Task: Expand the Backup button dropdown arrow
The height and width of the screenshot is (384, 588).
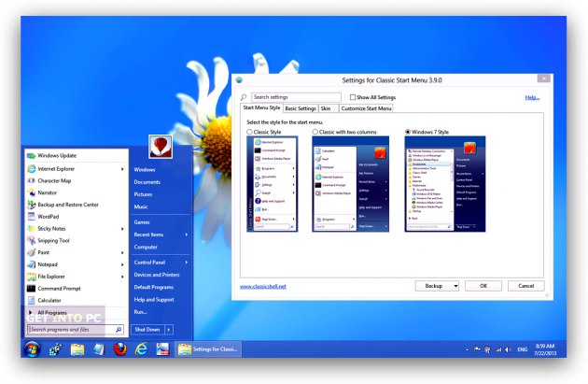Action: point(455,286)
